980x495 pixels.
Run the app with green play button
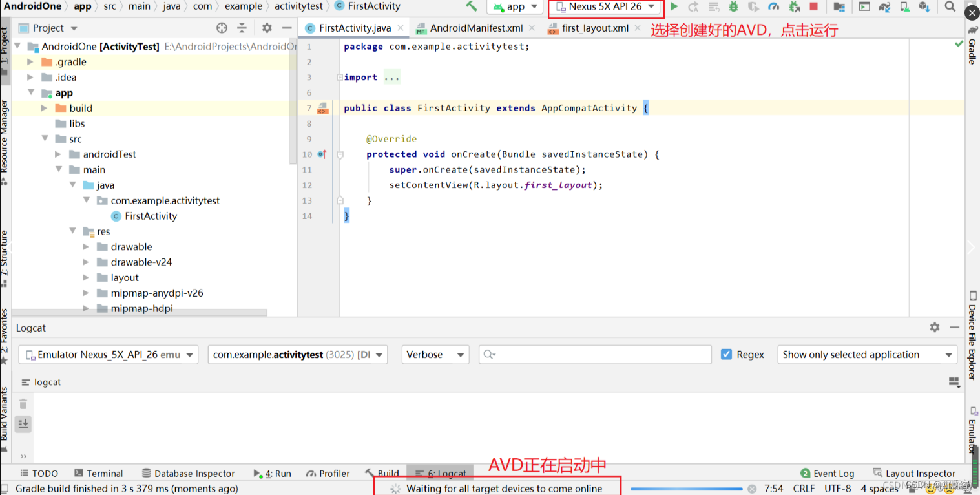[674, 6]
